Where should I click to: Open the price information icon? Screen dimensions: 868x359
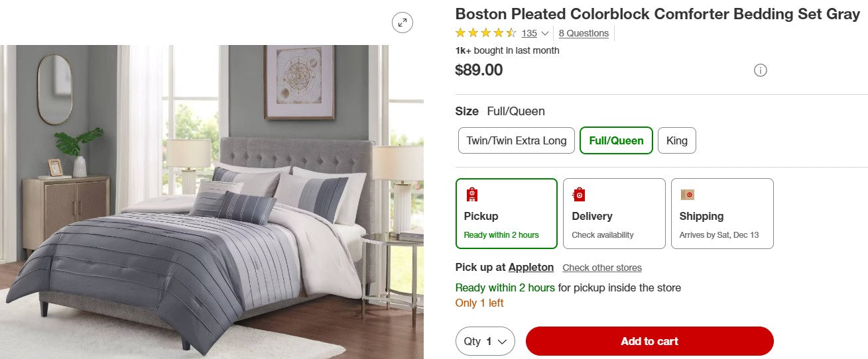tap(761, 70)
